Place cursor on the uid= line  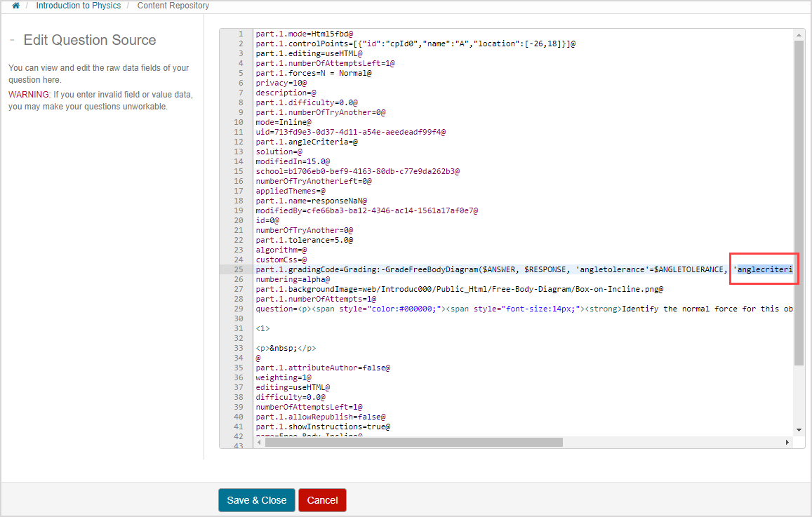(350, 132)
